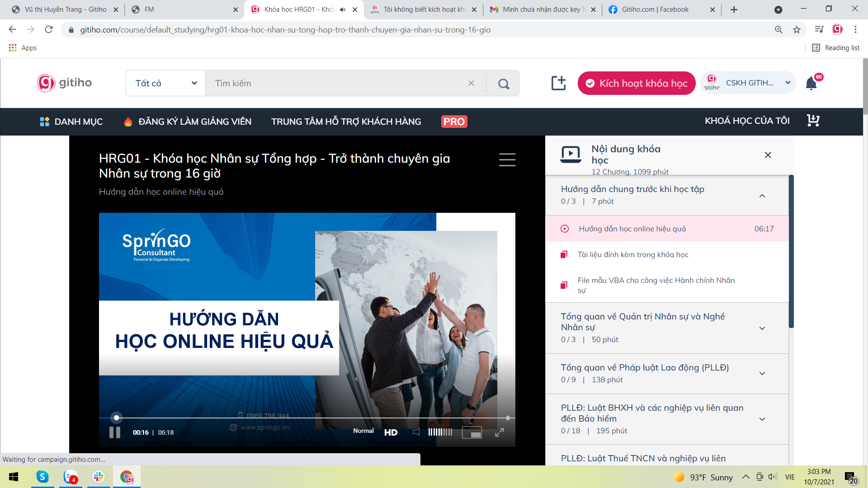Clear the search box with the X

click(471, 83)
